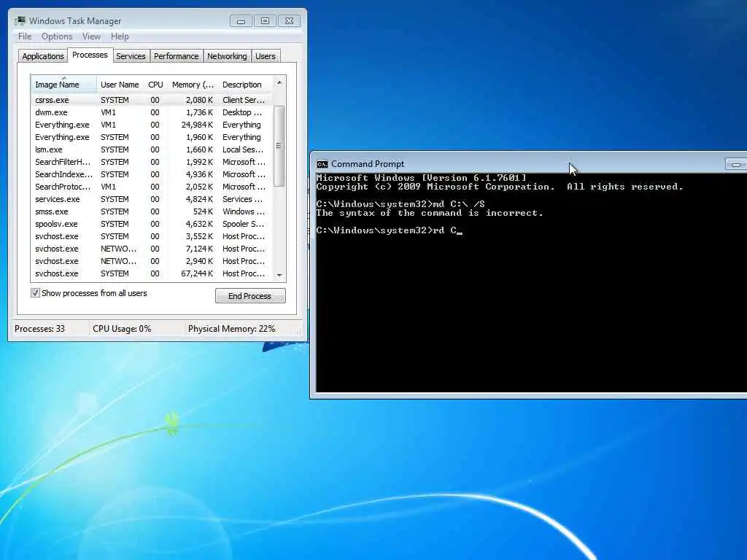Minimize the Command Prompt window
Image resolution: width=747 pixels, height=560 pixels.
[736, 164]
